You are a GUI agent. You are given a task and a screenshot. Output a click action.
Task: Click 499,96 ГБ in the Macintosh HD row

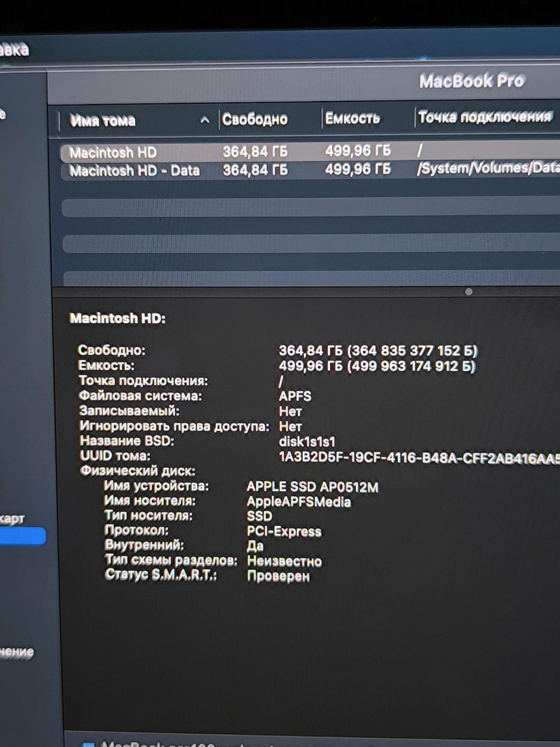[x=358, y=151]
